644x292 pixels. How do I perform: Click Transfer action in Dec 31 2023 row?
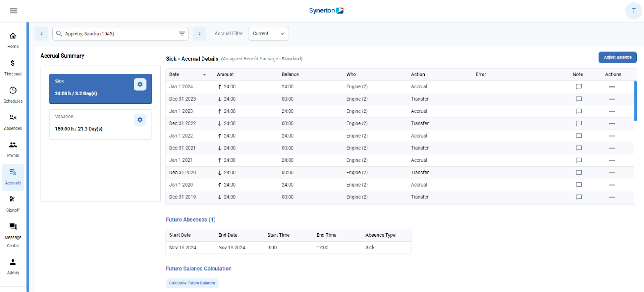pyautogui.click(x=420, y=99)
